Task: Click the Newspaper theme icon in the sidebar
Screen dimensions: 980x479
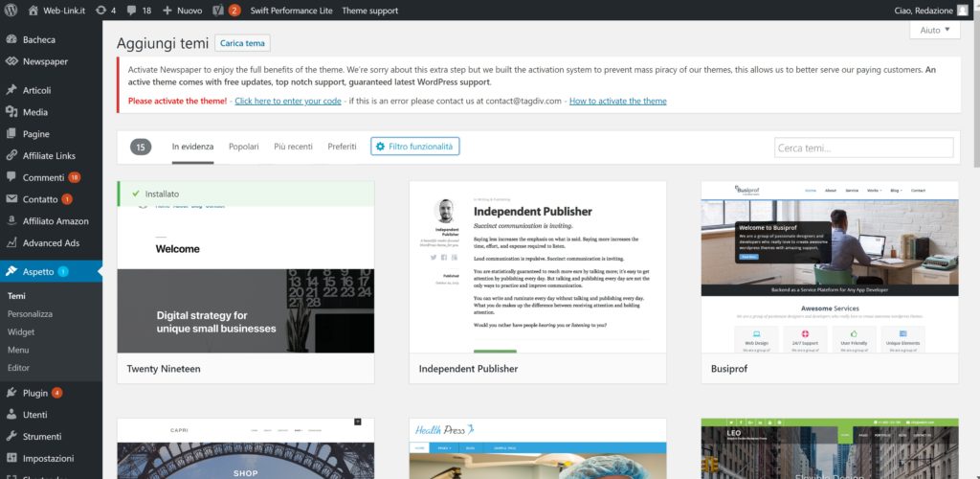Action: pos(11,61)
